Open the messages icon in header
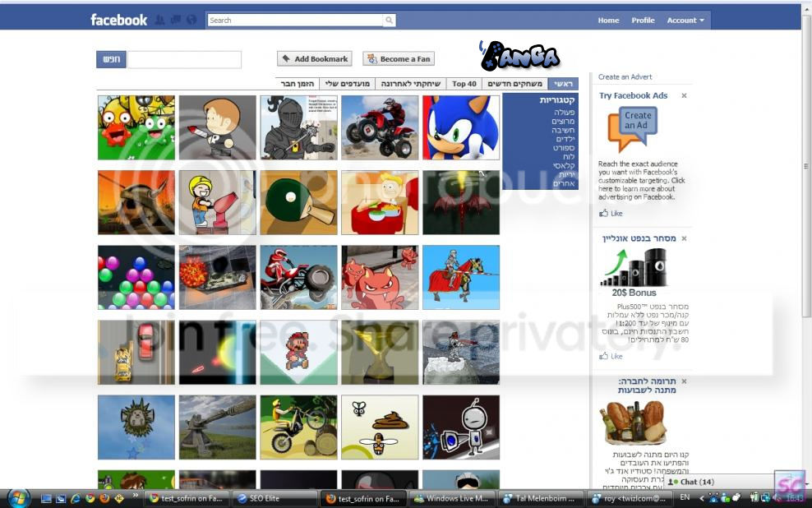The width and height of the screenshot is (812, 508). [x=176, y=20]
